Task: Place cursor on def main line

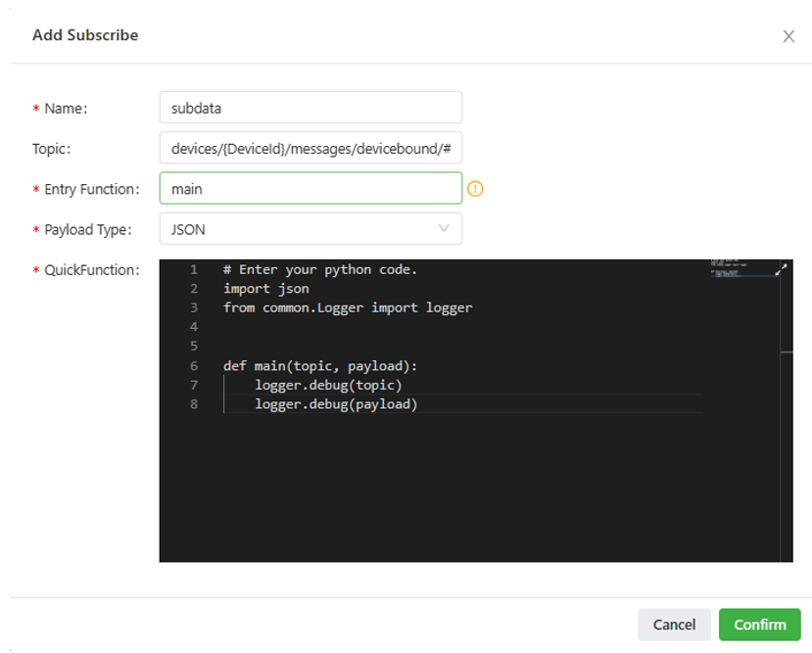Action: (319, 366)
